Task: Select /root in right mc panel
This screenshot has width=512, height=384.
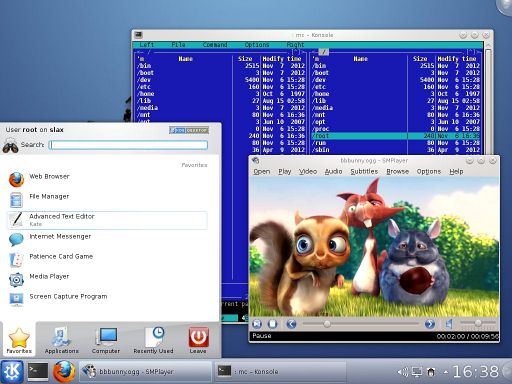Action: coord(396,136)
